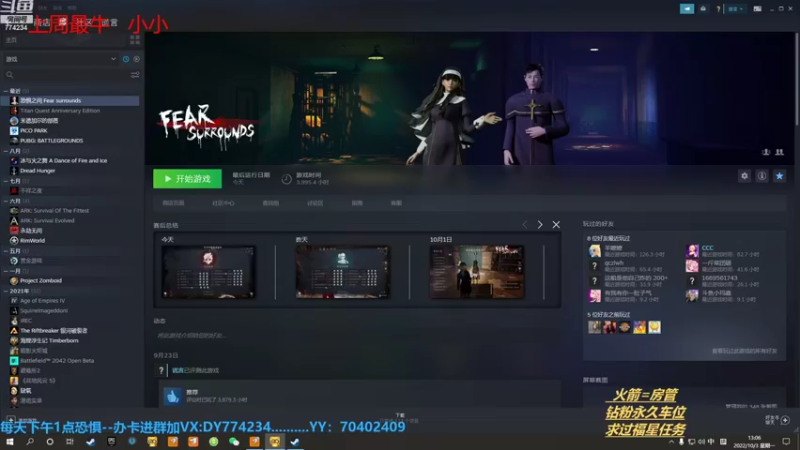Open Task View on the taskbar
800x450 pixels.
69,441
